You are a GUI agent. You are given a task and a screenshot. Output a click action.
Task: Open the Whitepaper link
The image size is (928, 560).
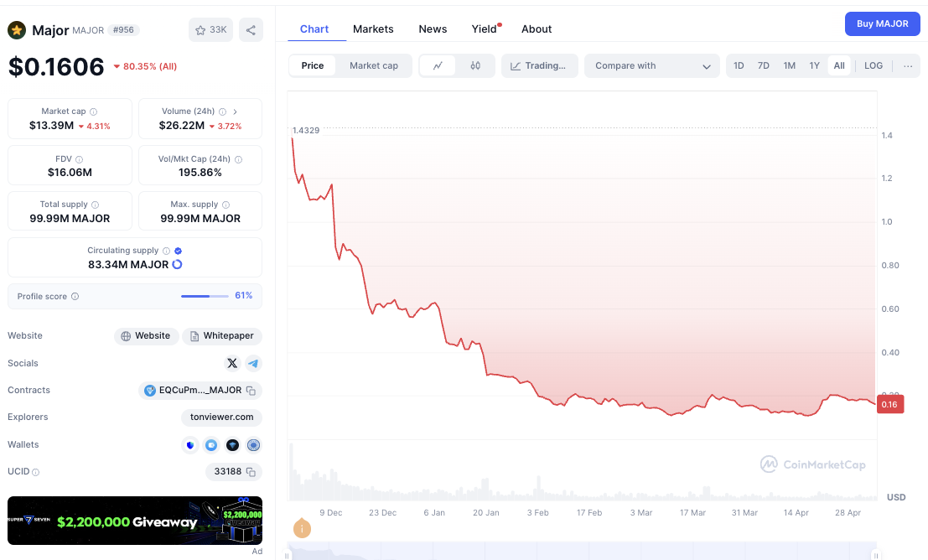coord(222,336)
